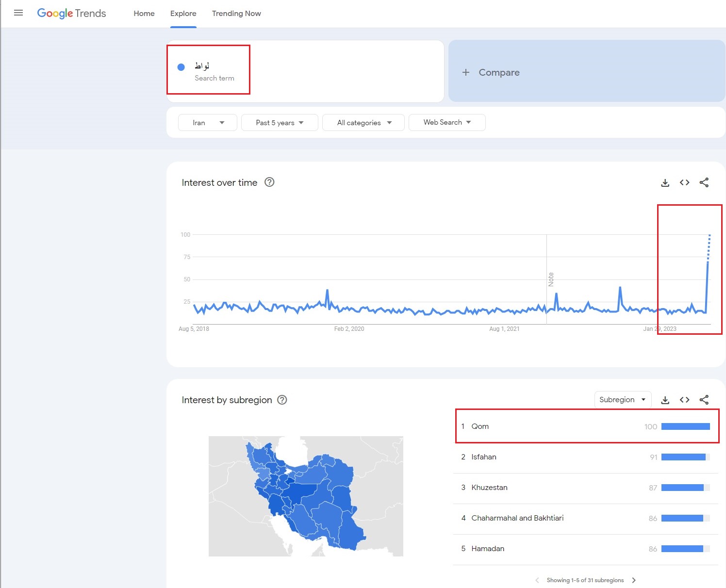Get embed code for Interest over time

pyautogui.click(x=685, y=182)
